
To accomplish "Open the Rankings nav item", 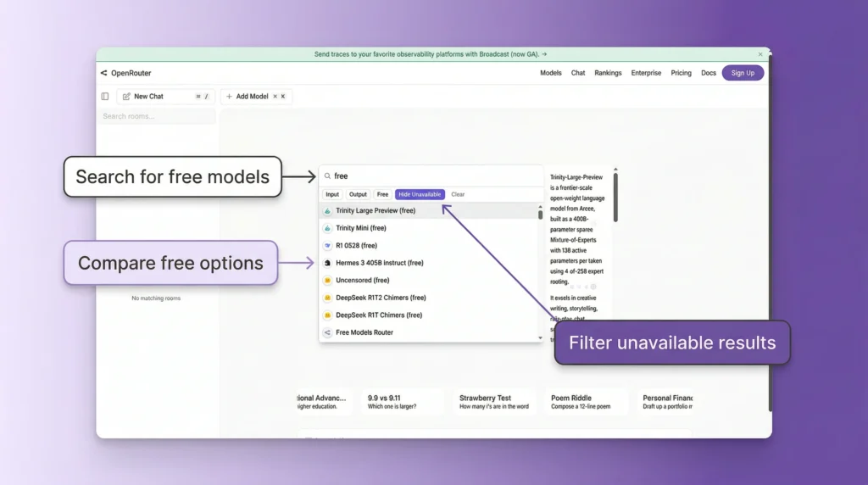I will 608,73.
